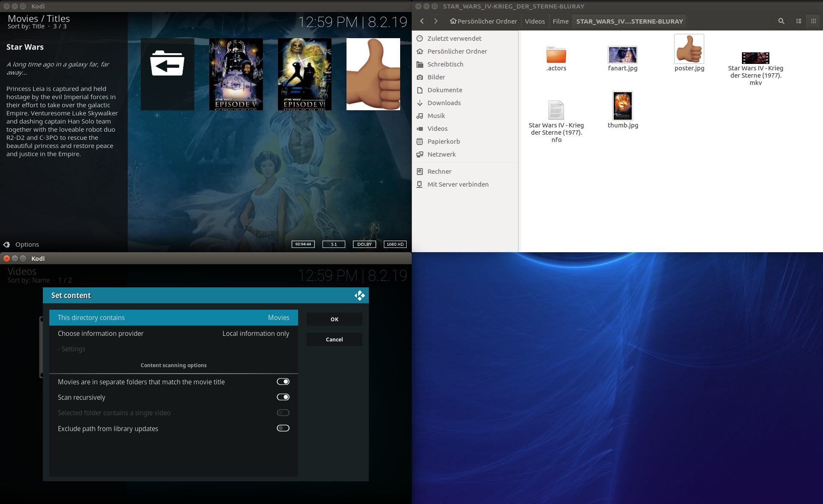Open 'Musik' in sidebar
Viewport: 823px width, 504px height.
(x=465, y=115)
